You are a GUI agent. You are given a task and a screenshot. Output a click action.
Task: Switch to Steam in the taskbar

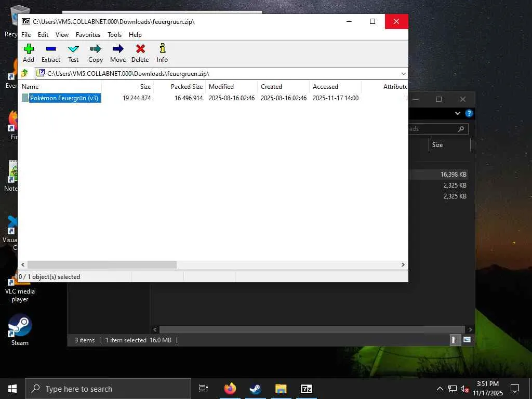(x=256, y=389)
